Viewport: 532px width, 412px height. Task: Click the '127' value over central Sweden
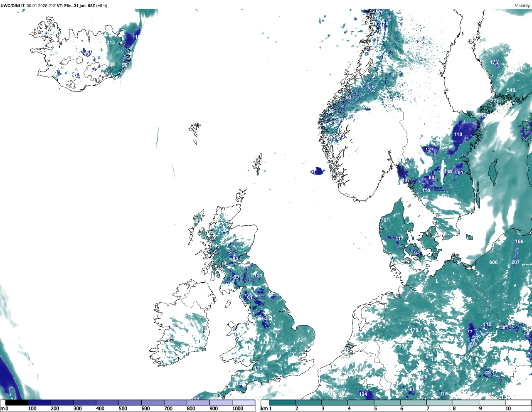[429, 150]
